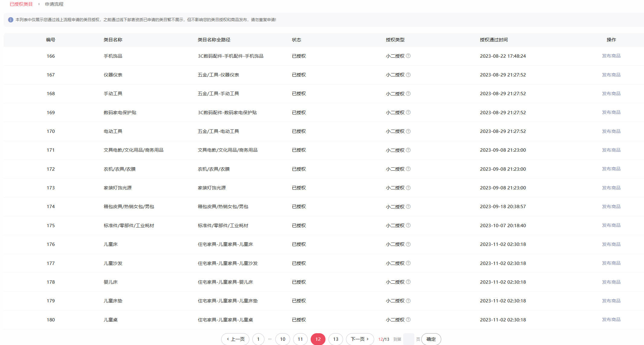Jump to page 10
644x345 pixels.
pos(283,339)
